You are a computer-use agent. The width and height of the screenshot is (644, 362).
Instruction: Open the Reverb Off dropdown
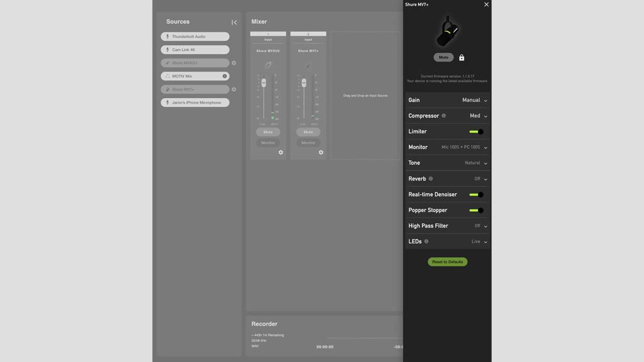pyautogui.click(x=481, y=178)
